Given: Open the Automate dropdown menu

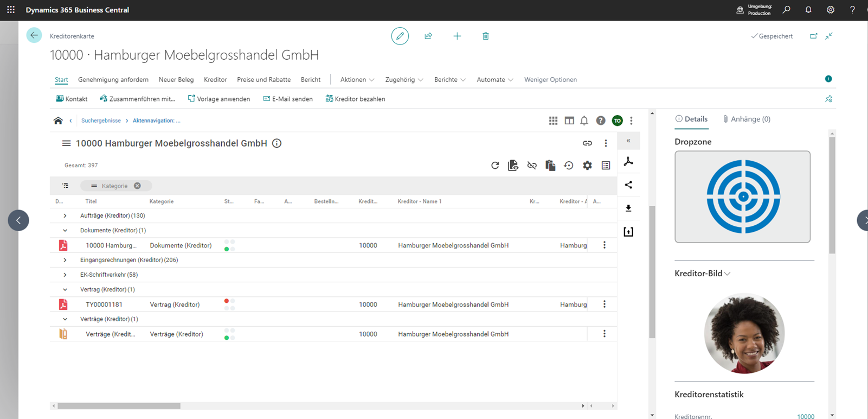Looking at the screenshot, I should pyautogui.click(x=495, y=80).
